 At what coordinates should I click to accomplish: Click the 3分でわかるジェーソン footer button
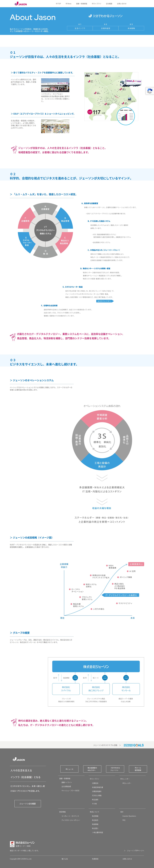[x=115, y=769]
